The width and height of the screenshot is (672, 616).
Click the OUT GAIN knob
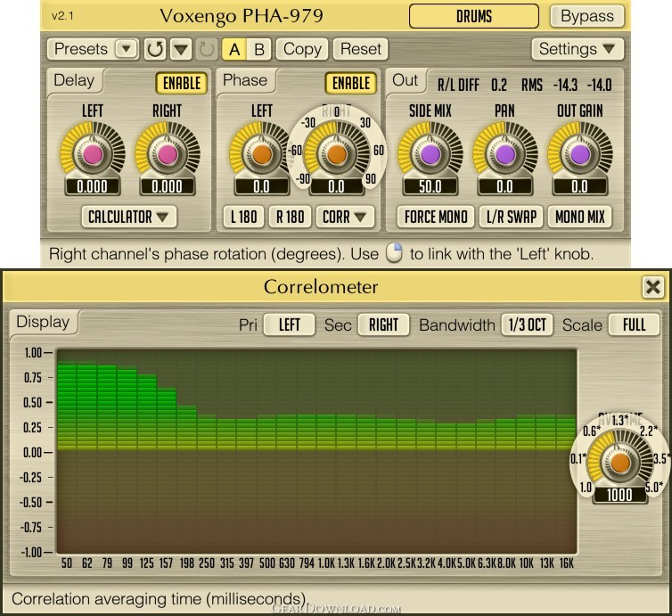pyautogui.click(x=580, y=154)
